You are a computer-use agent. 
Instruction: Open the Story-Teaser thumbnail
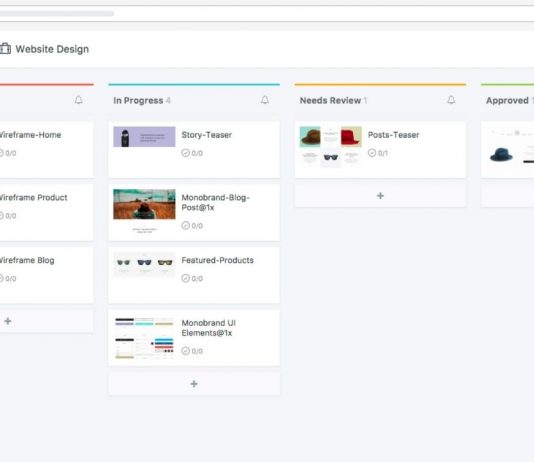click(x=144, y=137)
